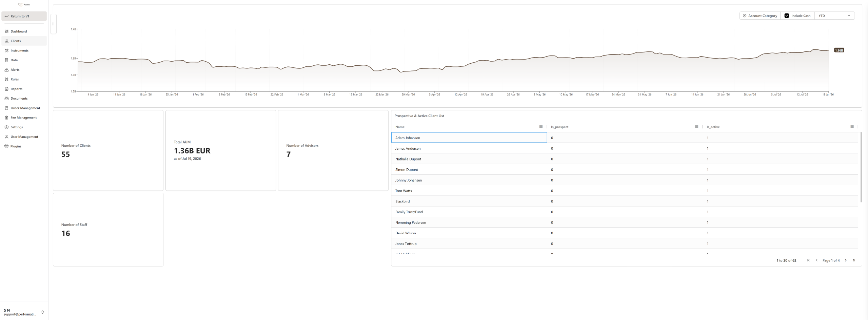
Task: Select the Flemming Pedersen row
Action: 625,222
